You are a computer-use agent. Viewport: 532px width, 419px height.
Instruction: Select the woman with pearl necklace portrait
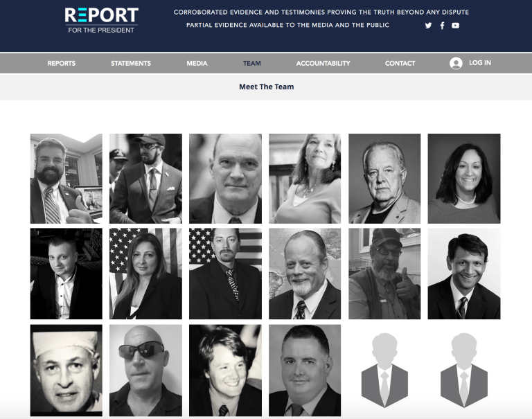tap(464, 179)
